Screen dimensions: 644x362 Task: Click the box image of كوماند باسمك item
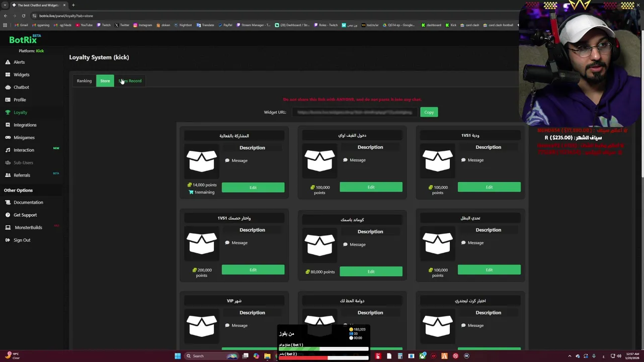319,245
